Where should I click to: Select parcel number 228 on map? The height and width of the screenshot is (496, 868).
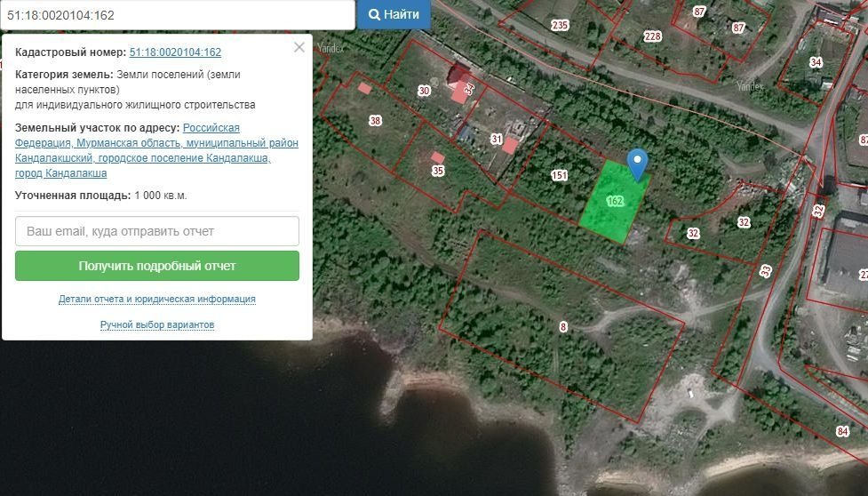click(652, 36)
